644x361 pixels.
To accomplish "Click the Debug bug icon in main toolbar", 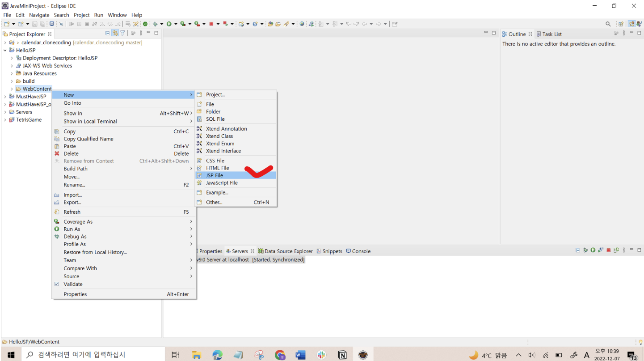I will click(155, 24).
